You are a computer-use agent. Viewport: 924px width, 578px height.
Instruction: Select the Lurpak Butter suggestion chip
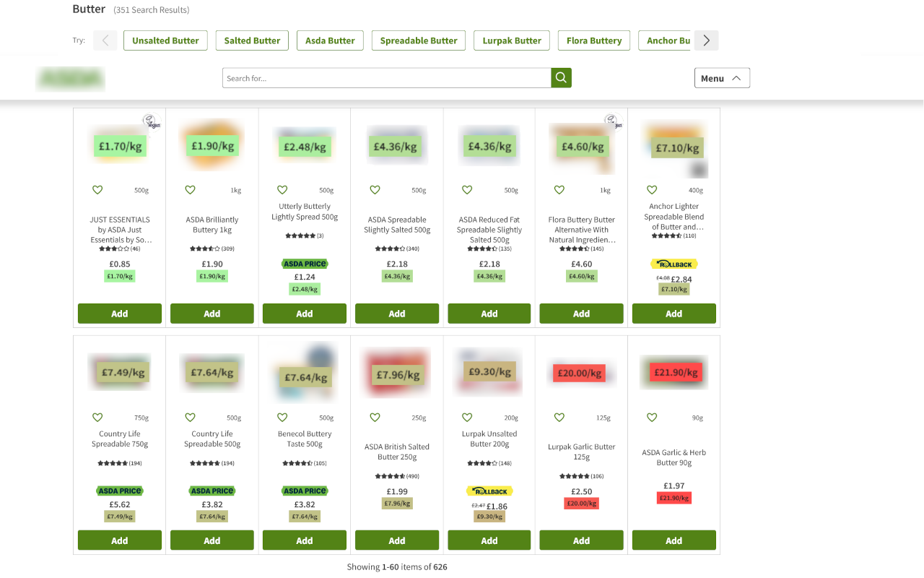pyautogui.click(x=511, y=40)
